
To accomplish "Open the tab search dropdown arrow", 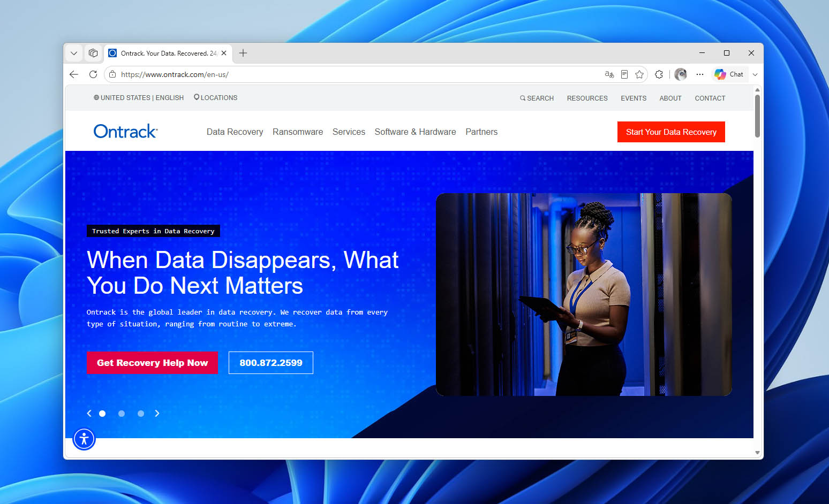I will click(74, 53).
